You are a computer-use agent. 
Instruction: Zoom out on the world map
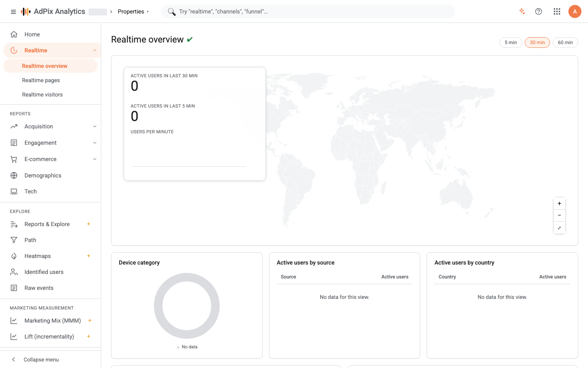click(559, 215)
